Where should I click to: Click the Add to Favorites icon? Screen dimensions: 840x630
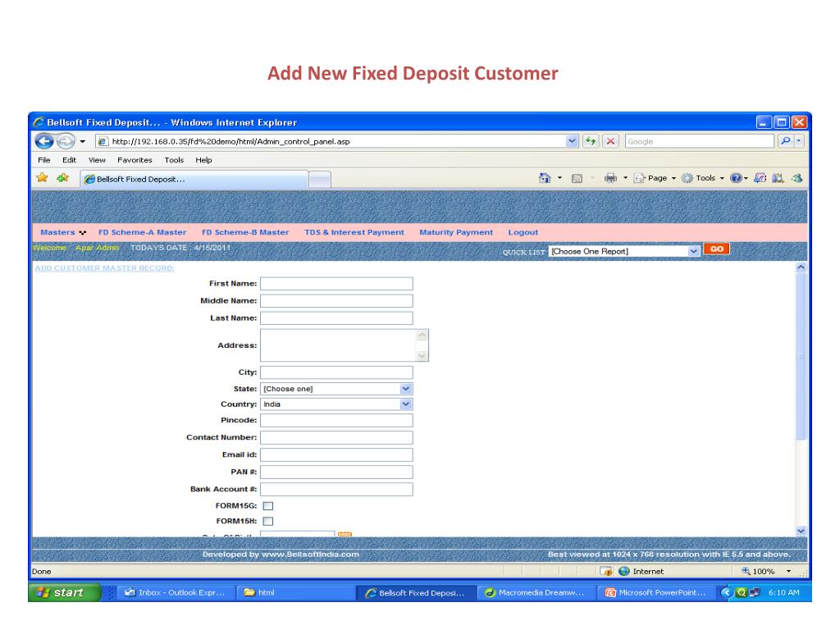(x=62, y=178)
